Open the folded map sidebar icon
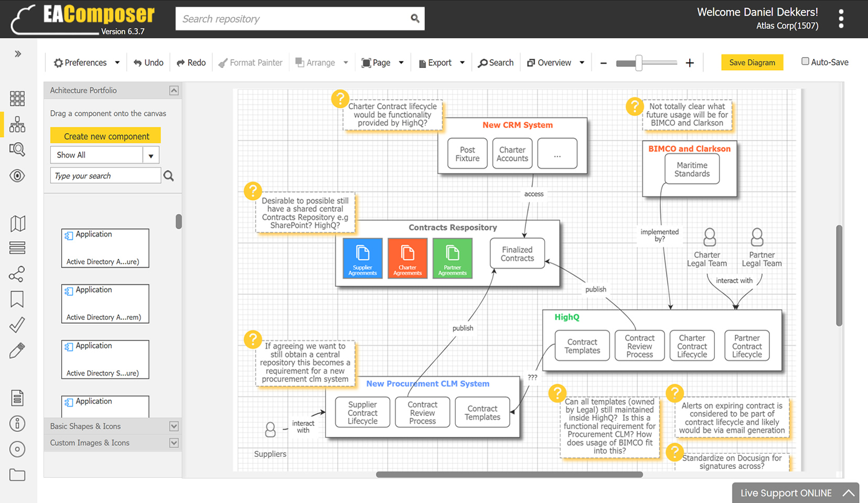 click(17, 223)
